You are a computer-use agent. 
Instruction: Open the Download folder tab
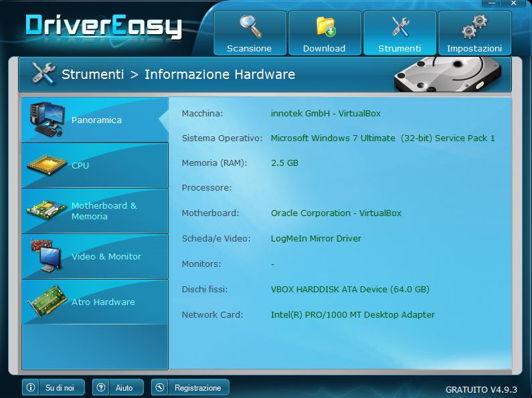[x=324, y=33]
